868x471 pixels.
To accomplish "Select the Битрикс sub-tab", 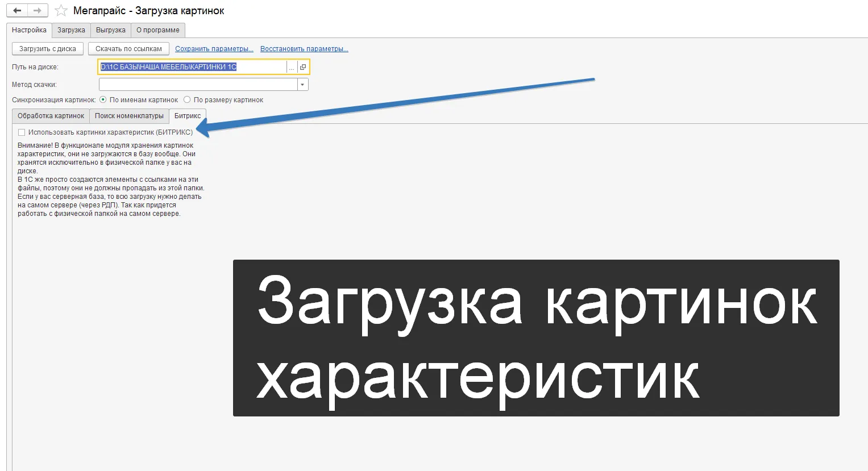I will pyautogui.click(x=188, y=116).
